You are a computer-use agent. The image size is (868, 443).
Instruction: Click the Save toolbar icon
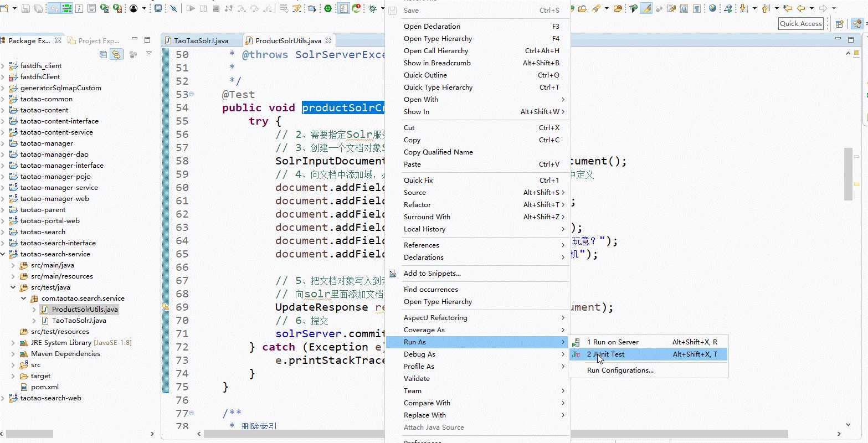(x=25, y=8)
